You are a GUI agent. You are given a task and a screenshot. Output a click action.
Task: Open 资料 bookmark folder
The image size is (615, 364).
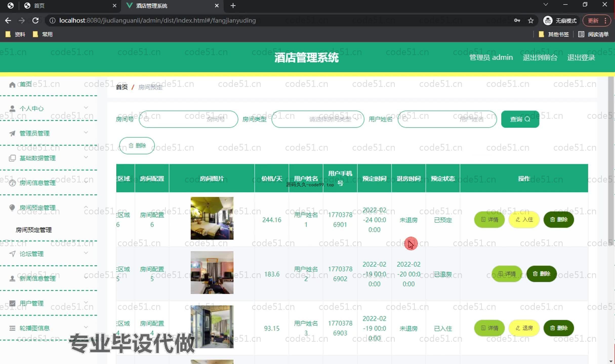point(15,34)
